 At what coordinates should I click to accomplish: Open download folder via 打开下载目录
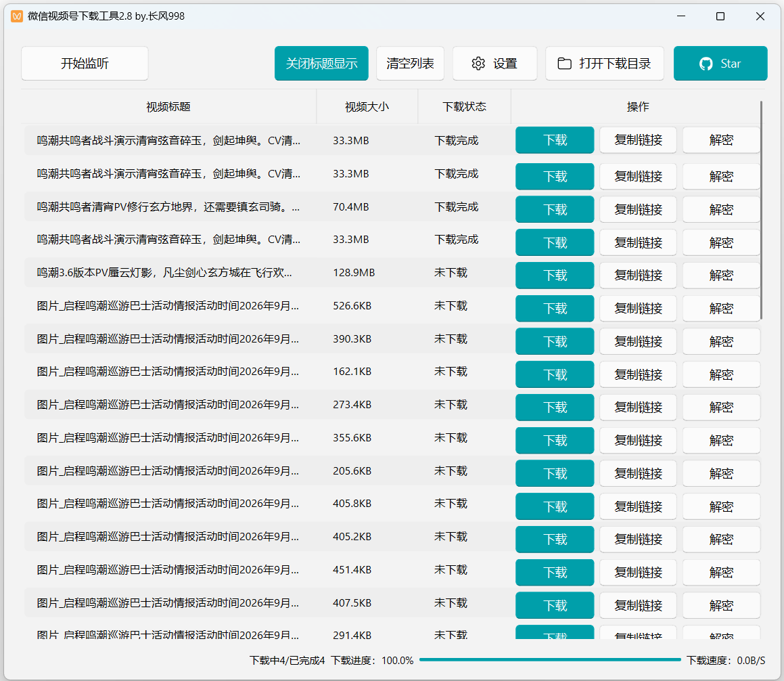click(x=605, y=64)
